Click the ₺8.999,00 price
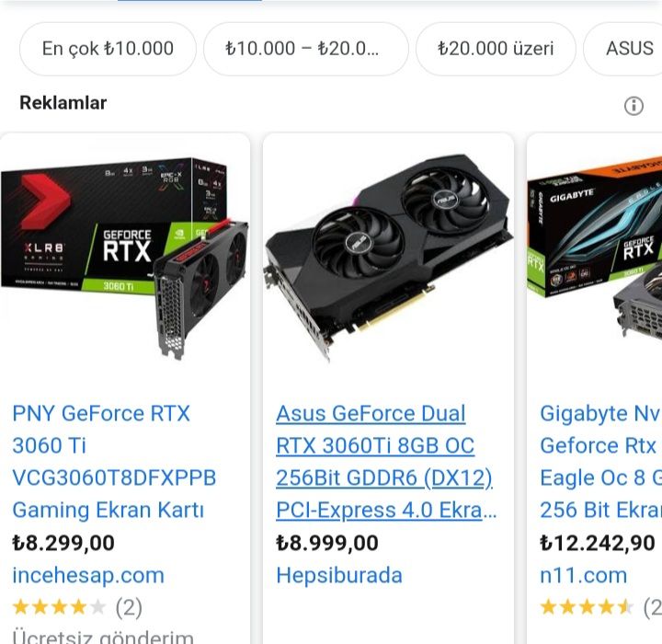This screenshot has width=662, height=644. (x=327, y=543)
